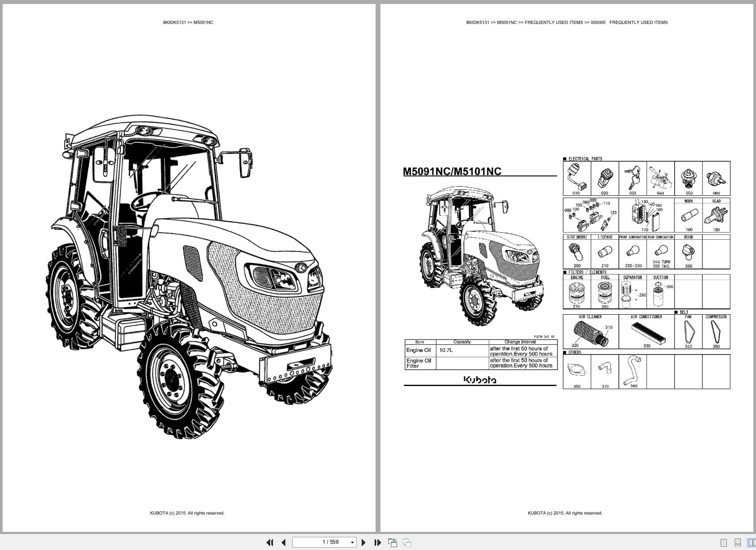The image size is (756, 550).
Task: Click the M5091NC/M5101NC heading
Action: [452, 172]
